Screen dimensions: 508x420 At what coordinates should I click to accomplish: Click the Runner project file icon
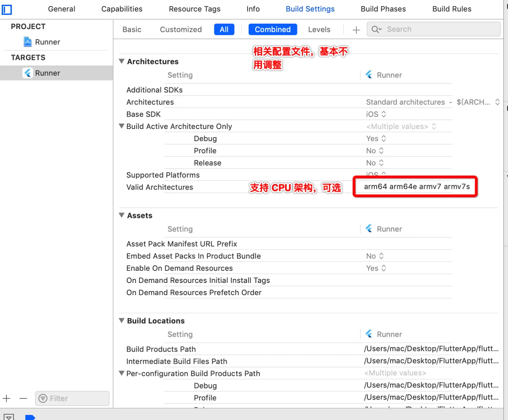pyautogui.click(x=28, y=42)
